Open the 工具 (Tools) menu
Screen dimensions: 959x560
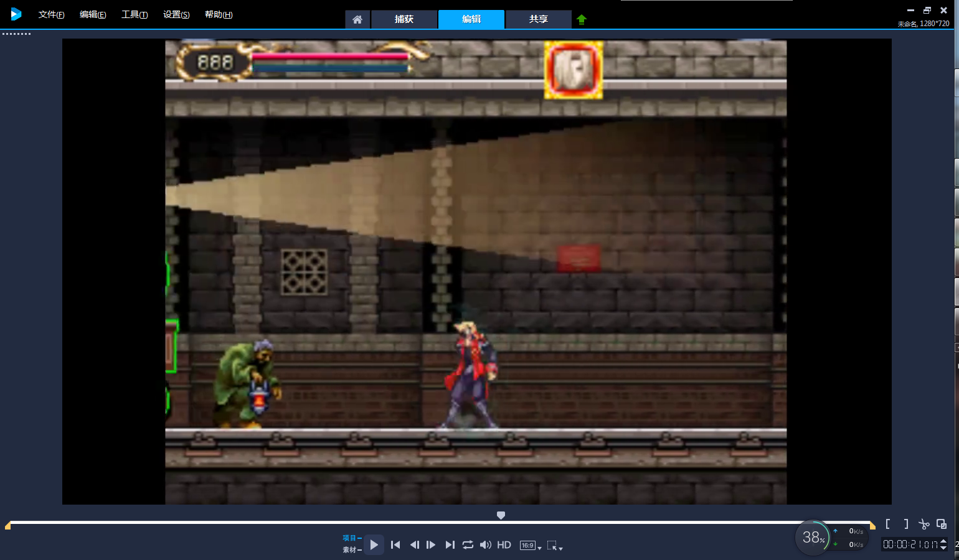coord(135,14)
